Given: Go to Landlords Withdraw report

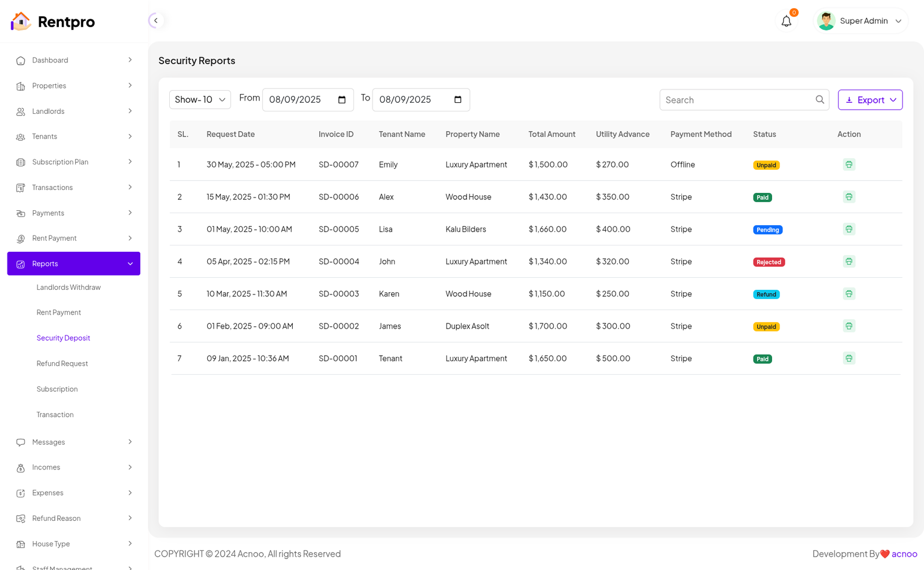Looking at the screenshot, I should [69, 288].
